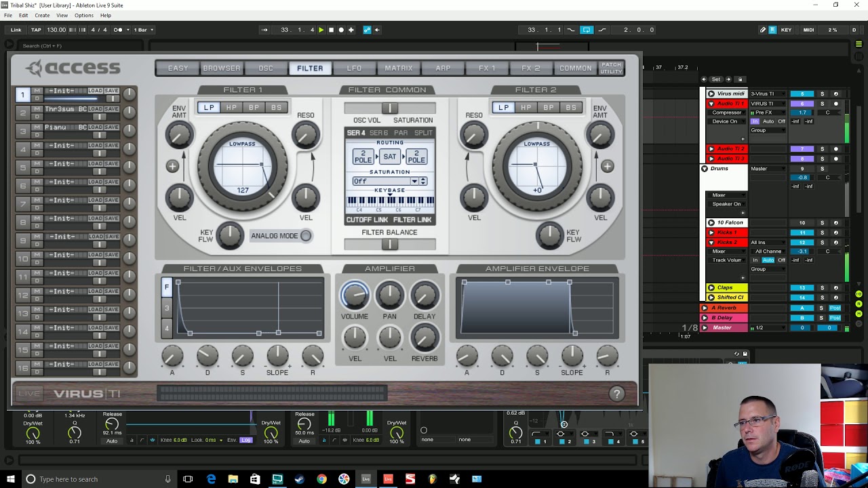Click the amplifier REVERB knob
This screenshot has height=488, width=868.
425,338
